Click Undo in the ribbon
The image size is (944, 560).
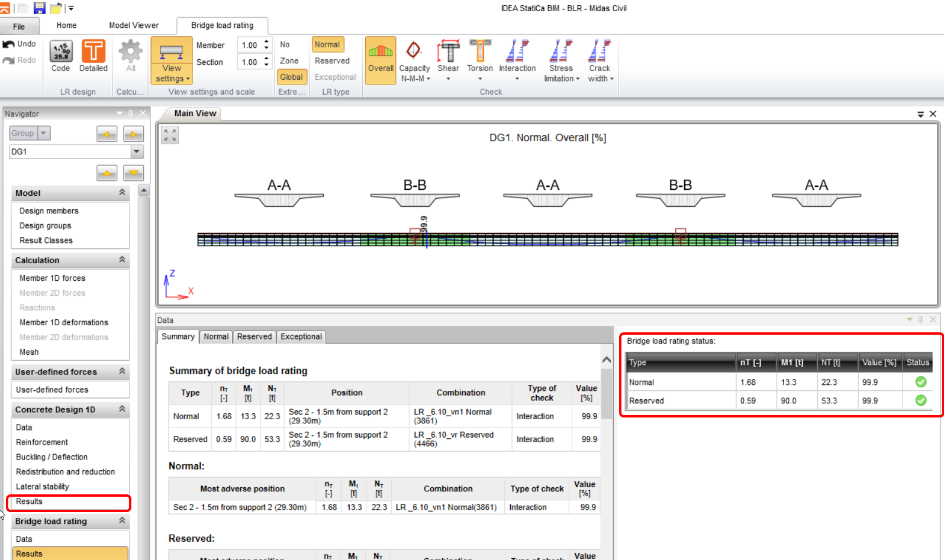20,44
